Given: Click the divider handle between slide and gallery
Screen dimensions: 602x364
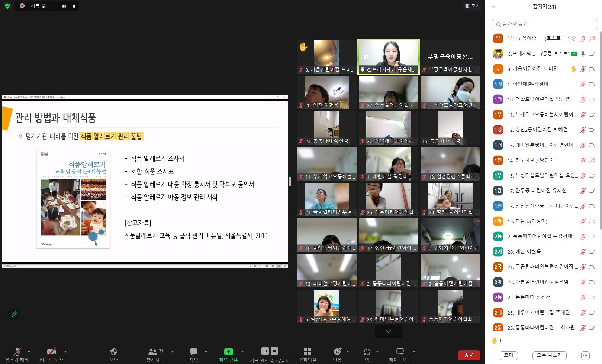Looking at the screenshot, I should click(x=290, y=182).
